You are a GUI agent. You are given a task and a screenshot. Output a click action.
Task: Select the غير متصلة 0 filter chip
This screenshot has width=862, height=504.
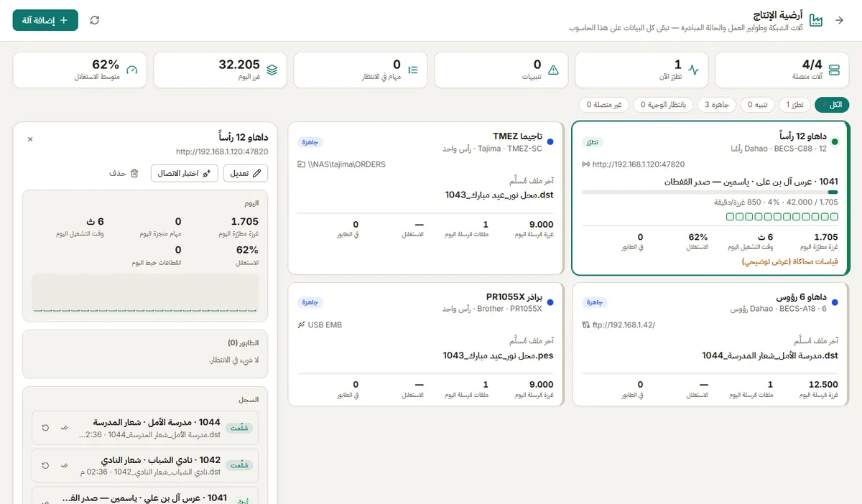click(x=605, y=105)
